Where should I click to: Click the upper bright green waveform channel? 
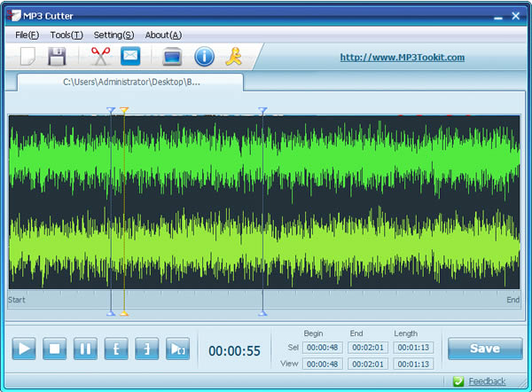(x=264, y=160)
